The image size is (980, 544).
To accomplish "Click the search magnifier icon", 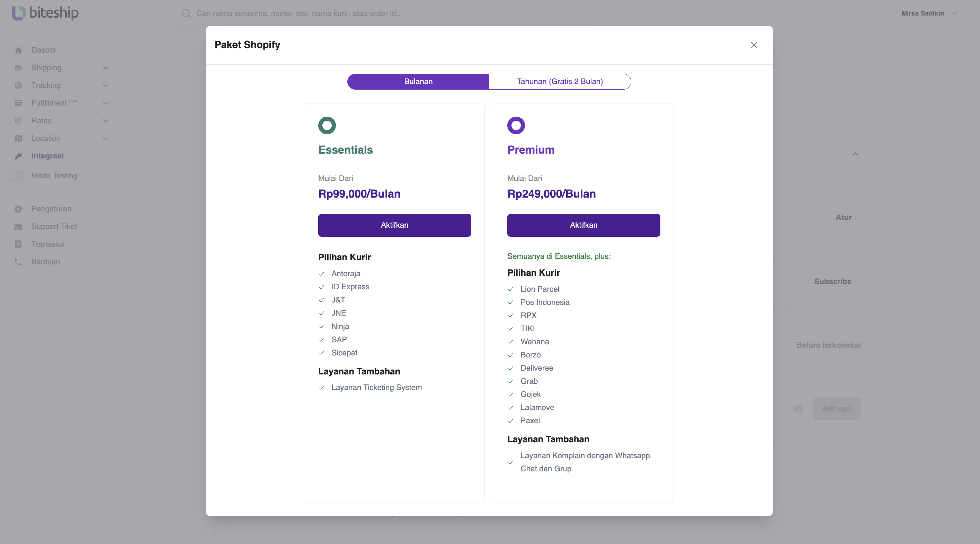I will 186,14.
